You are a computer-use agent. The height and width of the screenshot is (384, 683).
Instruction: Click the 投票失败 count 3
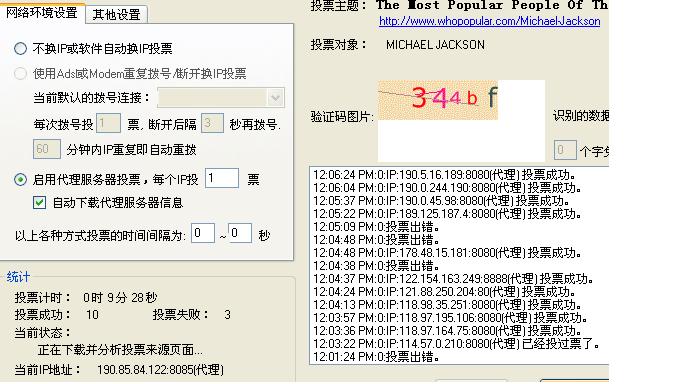point(227,315)
